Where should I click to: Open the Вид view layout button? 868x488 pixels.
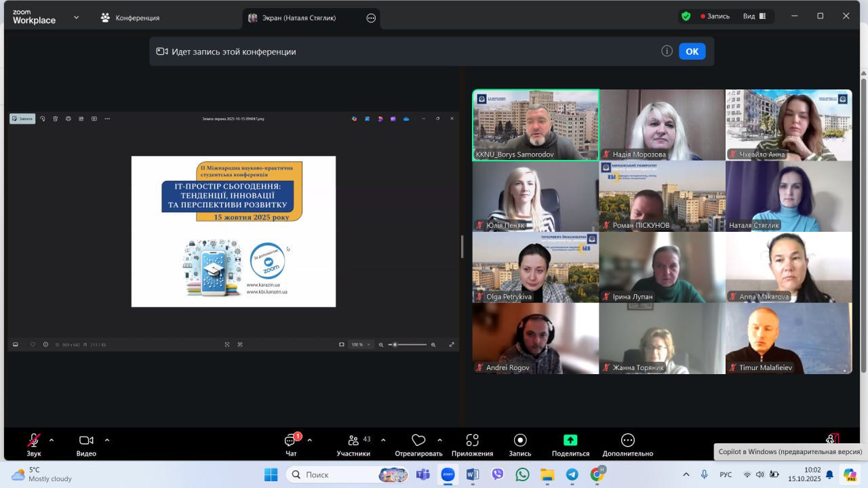(x=753, y=16)
